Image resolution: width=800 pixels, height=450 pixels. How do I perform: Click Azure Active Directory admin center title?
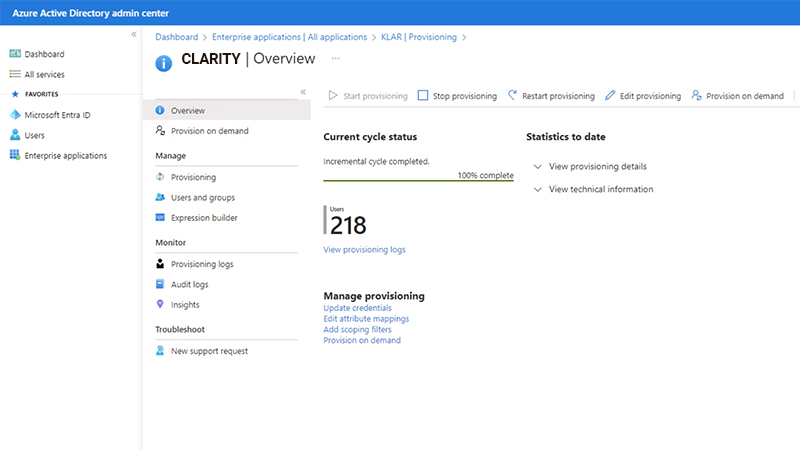click(90, 13)
